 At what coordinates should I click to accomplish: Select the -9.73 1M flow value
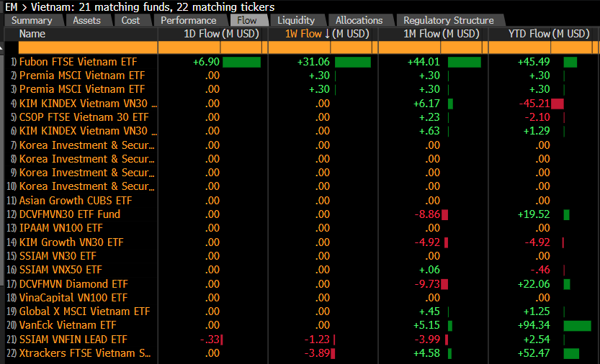[427, 283]
